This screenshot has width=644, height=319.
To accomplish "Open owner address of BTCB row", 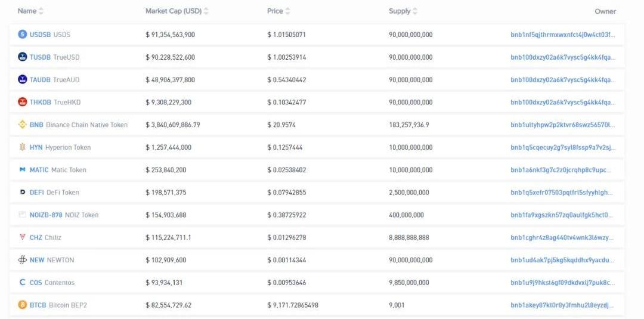I will 562,305.
